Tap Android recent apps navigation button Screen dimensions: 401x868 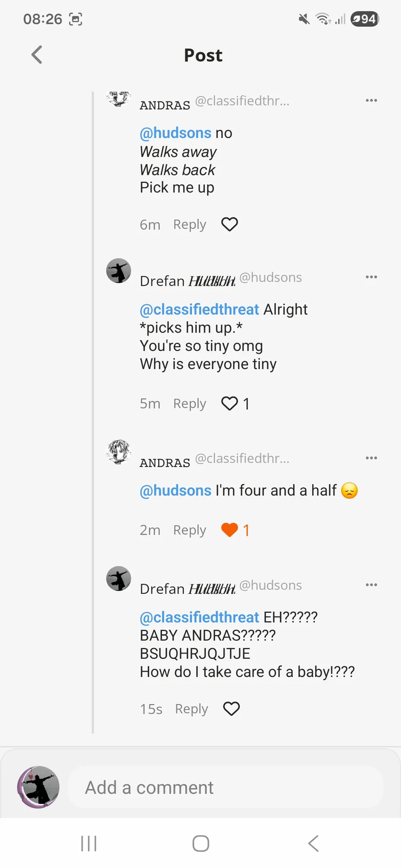(x=89, y=844)
